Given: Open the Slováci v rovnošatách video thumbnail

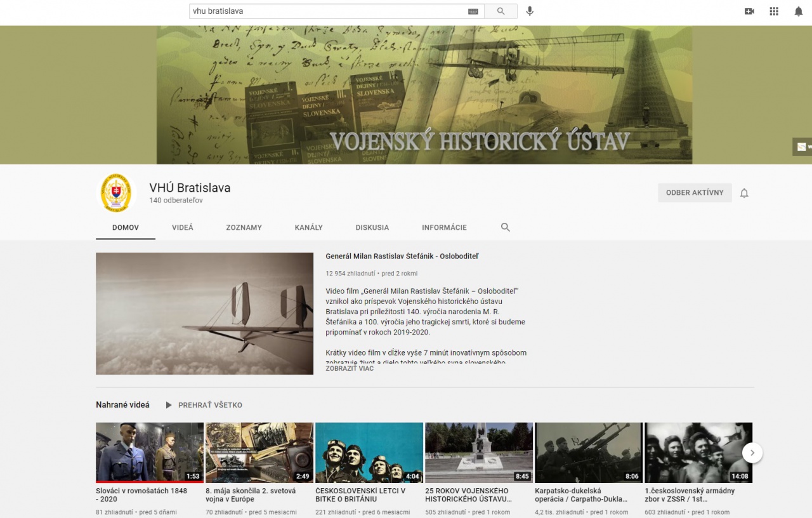Looking at the screenshot, I should point(150,453).
